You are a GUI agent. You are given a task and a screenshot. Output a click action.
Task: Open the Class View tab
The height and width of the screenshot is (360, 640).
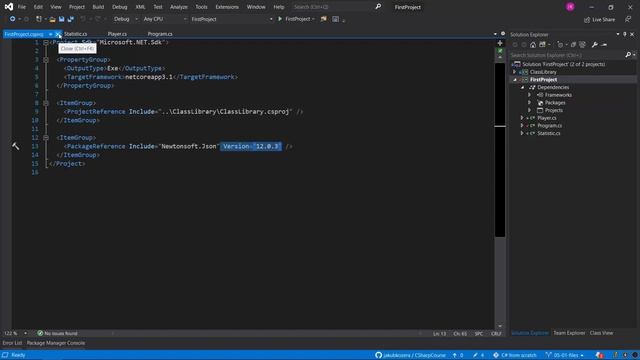tap(601, 333)
